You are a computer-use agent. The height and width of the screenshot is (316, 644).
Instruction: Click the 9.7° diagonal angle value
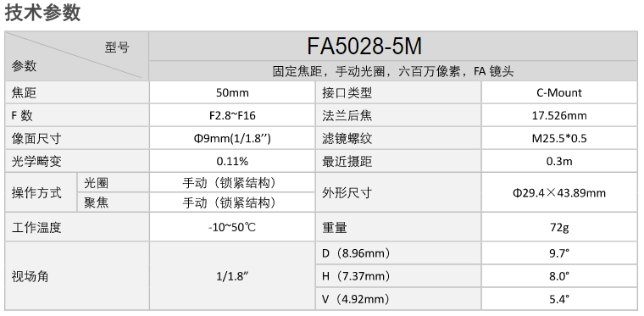point(559,253)
